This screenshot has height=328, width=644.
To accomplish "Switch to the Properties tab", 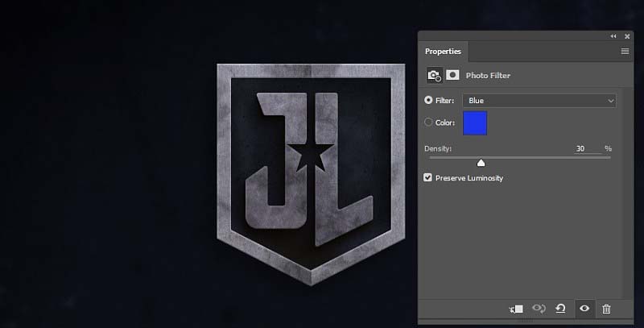I will pos(443,52).
